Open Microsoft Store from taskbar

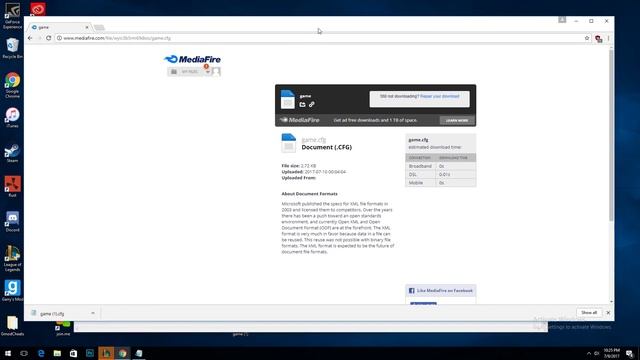pyautogui.click(x=73, y=353)
